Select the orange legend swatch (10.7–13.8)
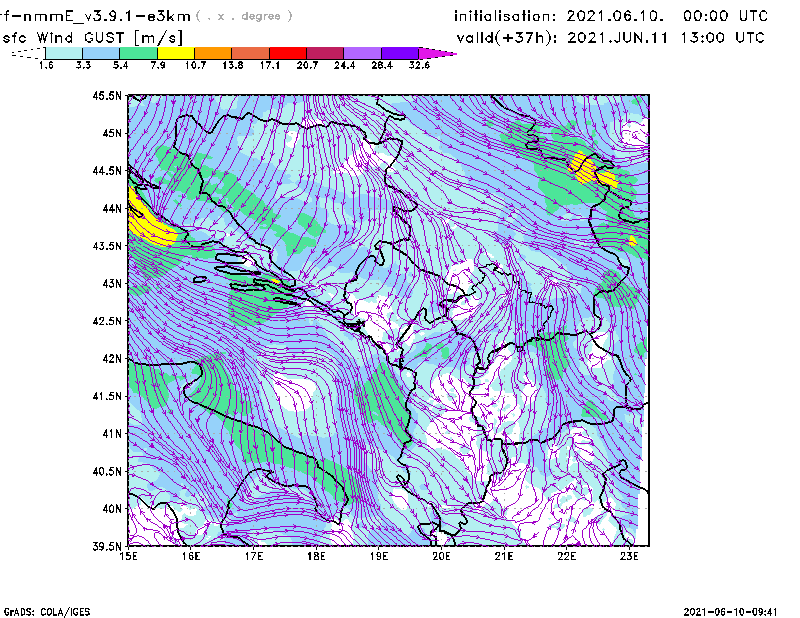The height and width of the screenshot is (618, 800). point(213,53)
